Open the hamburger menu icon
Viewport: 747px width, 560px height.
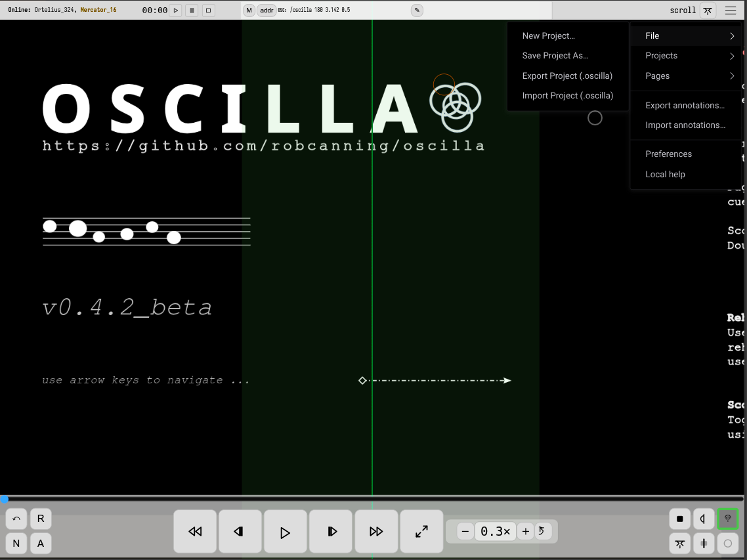click(x=730, y=11)
